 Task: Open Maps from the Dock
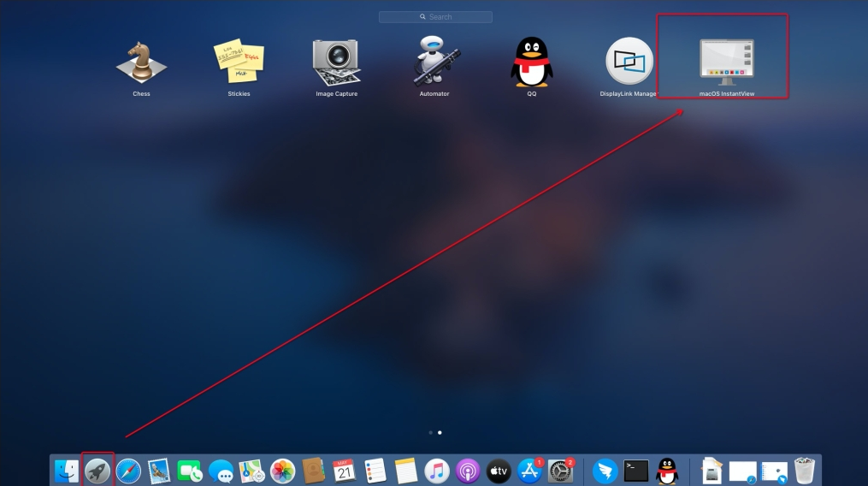(252, 471)
